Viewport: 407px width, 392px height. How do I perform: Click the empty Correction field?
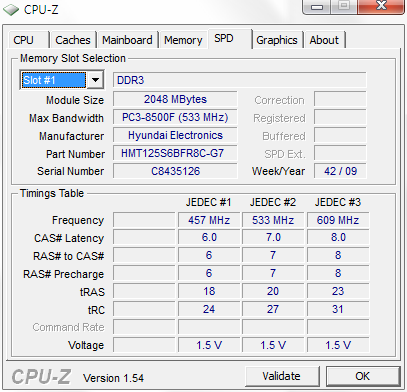click(340, 99)
